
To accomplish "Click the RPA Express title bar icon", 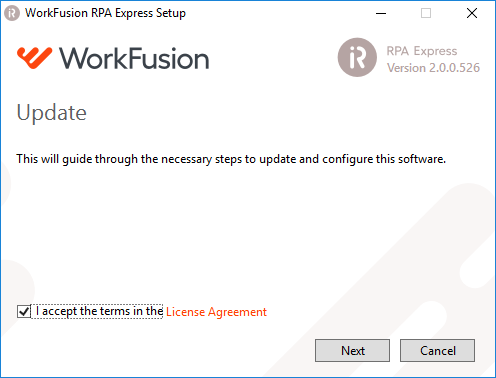I will pyautogui.click(x=12, y=13).
